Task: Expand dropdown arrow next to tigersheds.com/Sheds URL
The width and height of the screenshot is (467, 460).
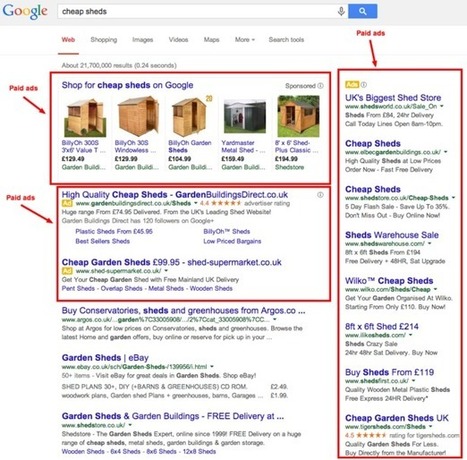Action: click(x=430, y=427)
